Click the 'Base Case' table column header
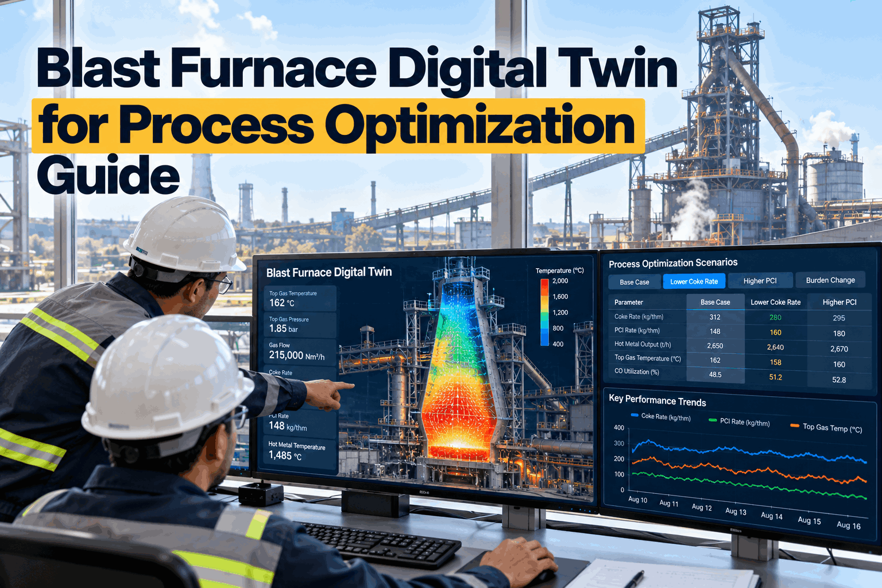Viewport: 882px width, 588px height. click(x=715, y=302)
